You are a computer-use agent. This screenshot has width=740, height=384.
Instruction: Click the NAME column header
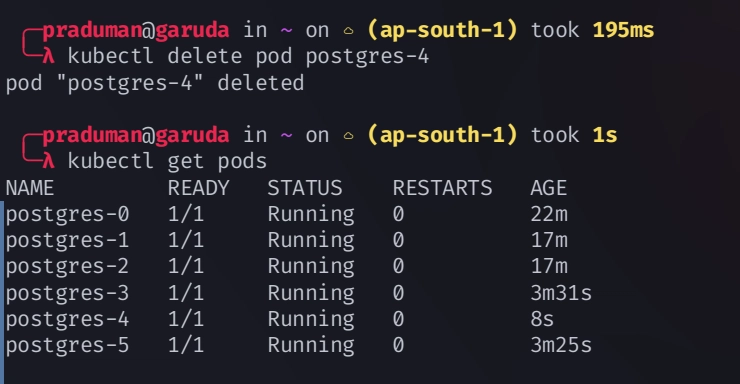pos(30,188)
